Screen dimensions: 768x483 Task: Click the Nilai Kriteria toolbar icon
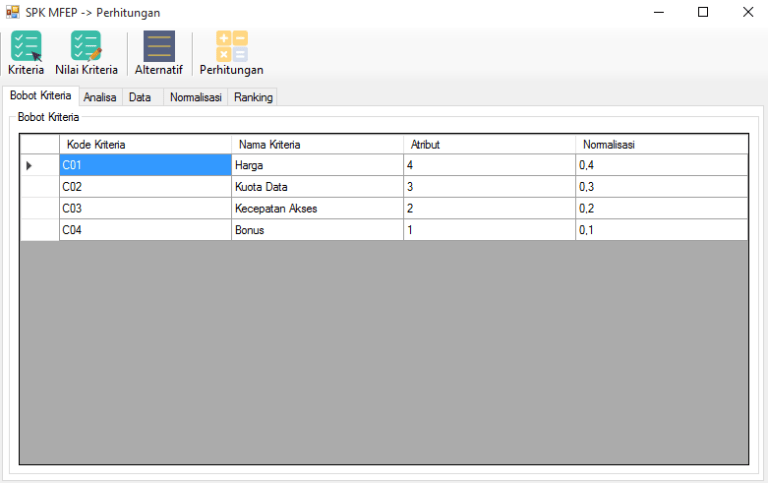[x=86, y=47]
